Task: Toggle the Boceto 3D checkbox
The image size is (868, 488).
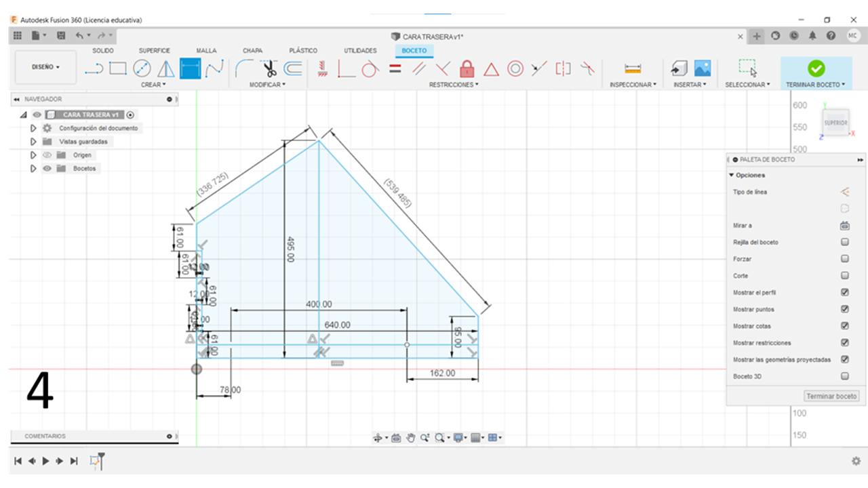Action: (845, 376)
